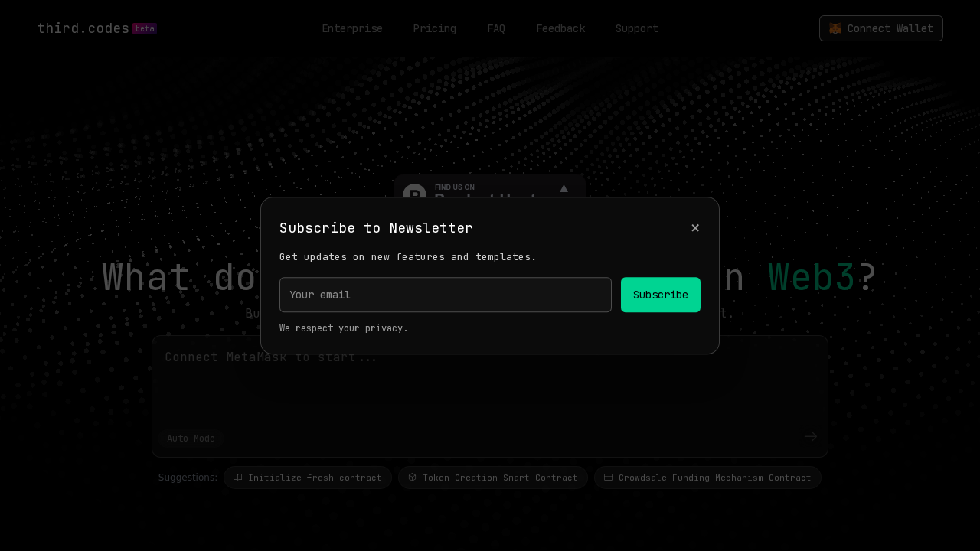
Task: Click the cube icon on Token Creation Smart Contract
Action: coord(412,477)
